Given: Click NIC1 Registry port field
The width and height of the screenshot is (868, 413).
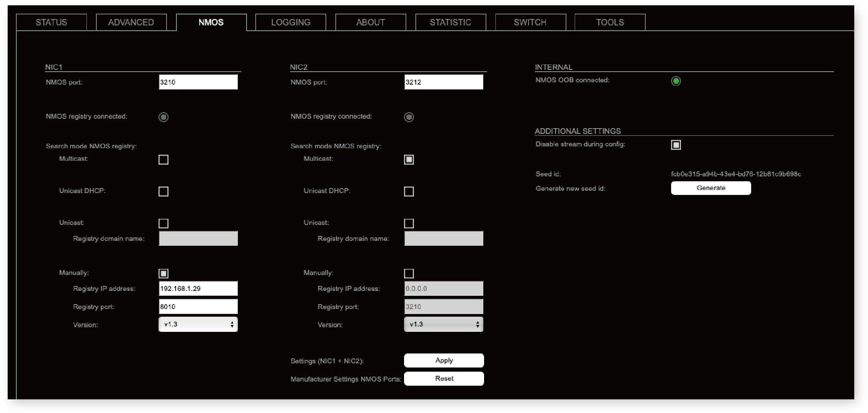Looking at the screenshot, I should click(198, 306).
